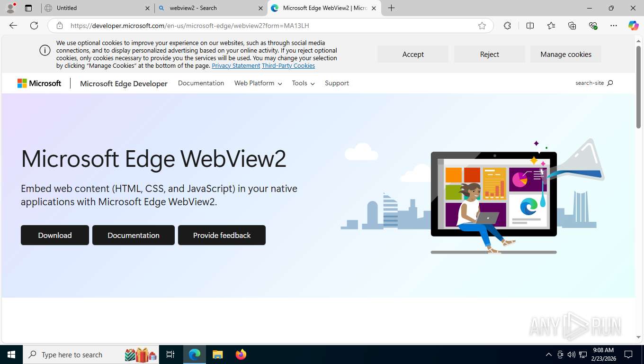The height and width of the screenshot is (364, 644).
Task: Expand the Tools dropdown menu
Action: [x=303, y=83]
